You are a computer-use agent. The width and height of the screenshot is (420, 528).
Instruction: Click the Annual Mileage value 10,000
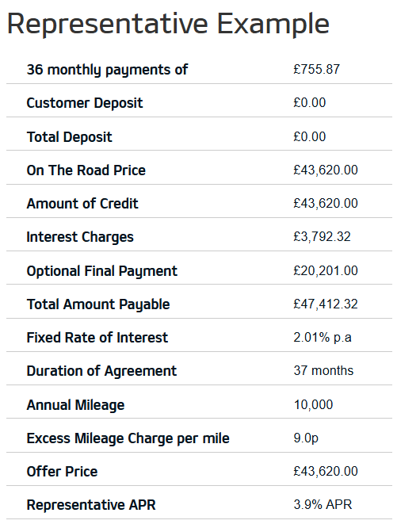click(x=313, y=405)
